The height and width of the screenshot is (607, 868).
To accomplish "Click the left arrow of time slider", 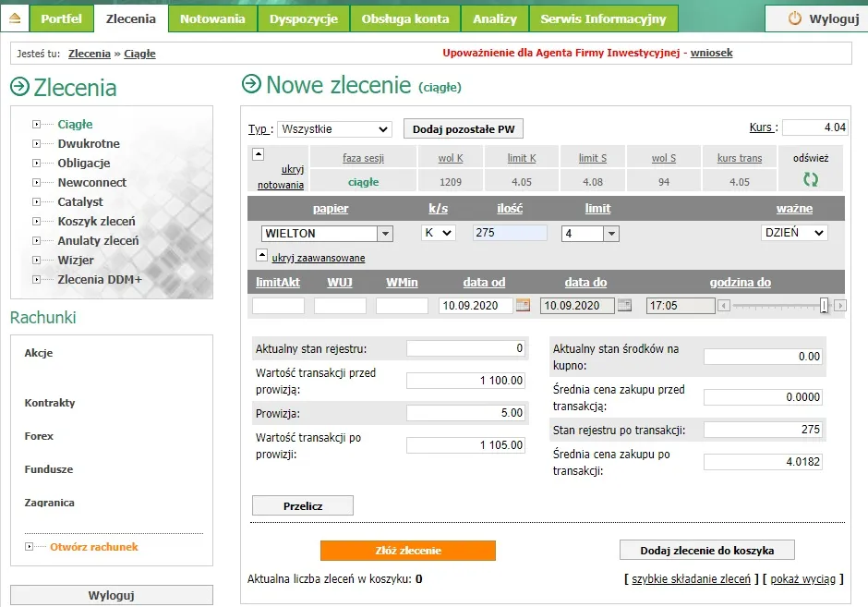I will pyautogui.click(x=724, y=305).
